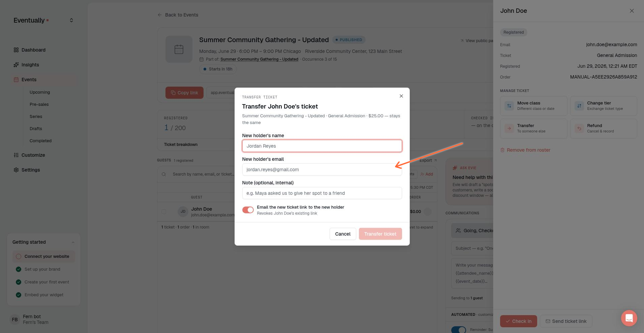Toggle email new ticket link switch

248,210
